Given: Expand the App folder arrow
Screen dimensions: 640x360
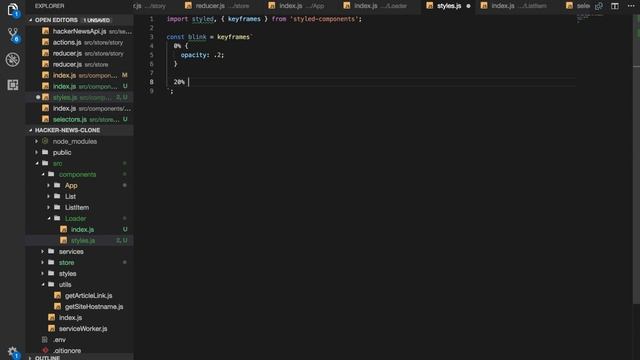Looking at the screenshot, I should (x=49, y=185).
